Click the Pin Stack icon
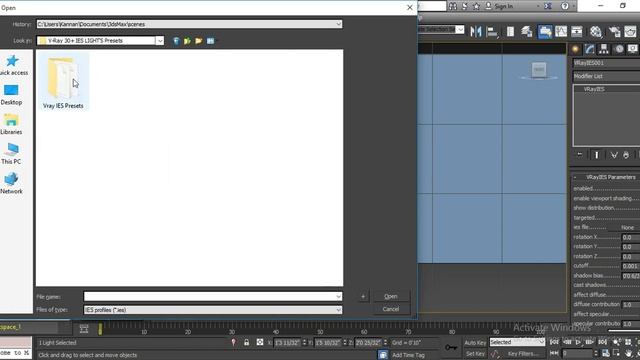This screenshot has height=360, width=640. click(x=580, y=155)
